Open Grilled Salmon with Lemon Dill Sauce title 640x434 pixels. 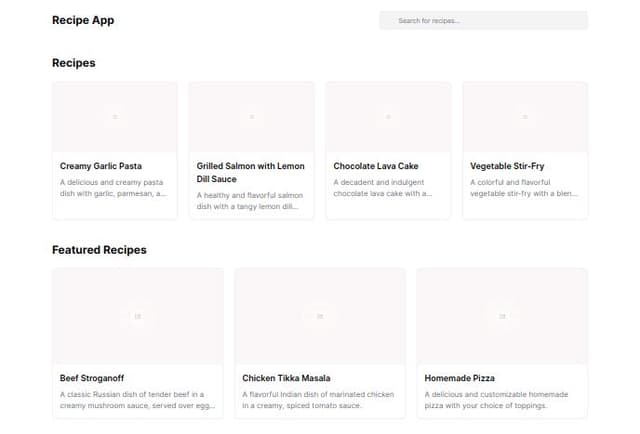pos(250,172)
